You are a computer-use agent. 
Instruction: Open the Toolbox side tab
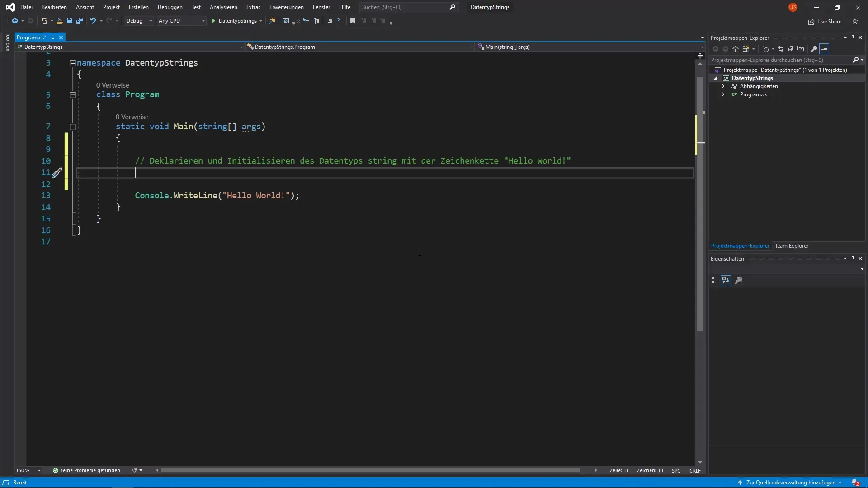tap(8, 42)
